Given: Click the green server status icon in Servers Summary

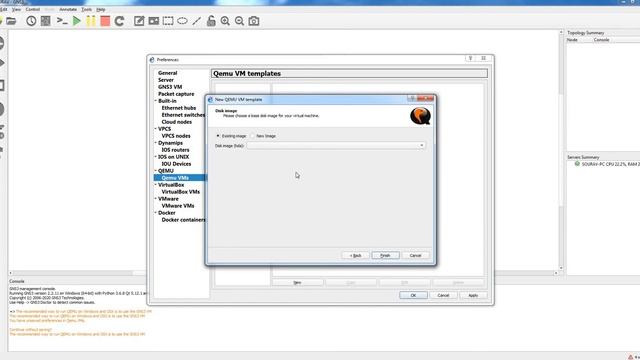Looking at the screenshot, I should pyautogui.click(x=577, y=164).
